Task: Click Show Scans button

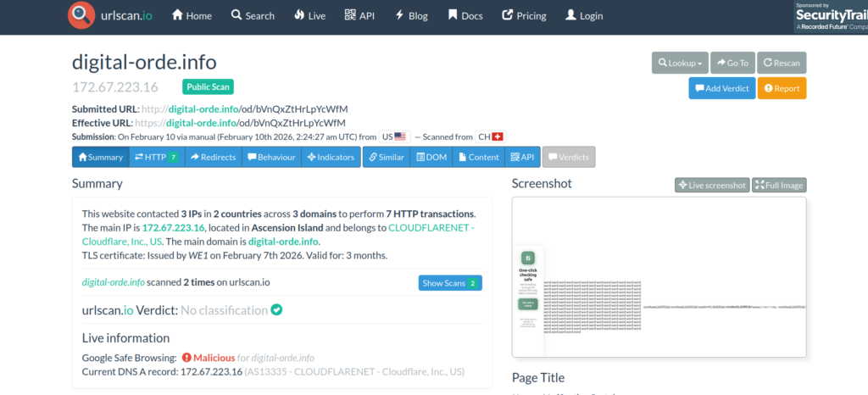Action: pyautogui.click(x=450, y=283)
